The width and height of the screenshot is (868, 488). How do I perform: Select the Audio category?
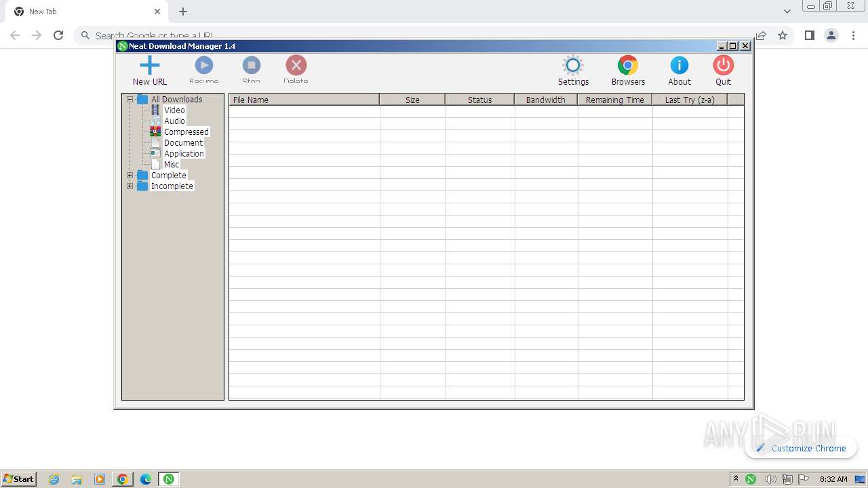(174, 121)
